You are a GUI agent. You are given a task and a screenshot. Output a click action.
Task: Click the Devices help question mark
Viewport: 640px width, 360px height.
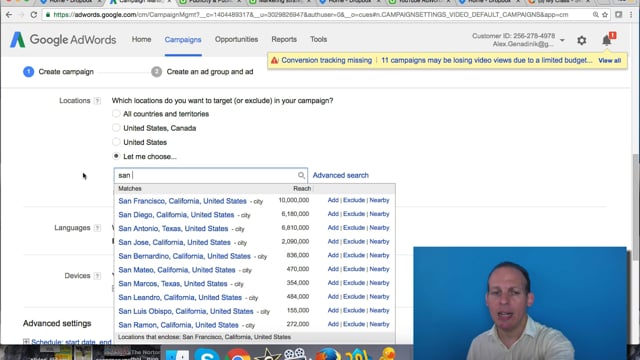pyautogui.click(x=97, y=276)
